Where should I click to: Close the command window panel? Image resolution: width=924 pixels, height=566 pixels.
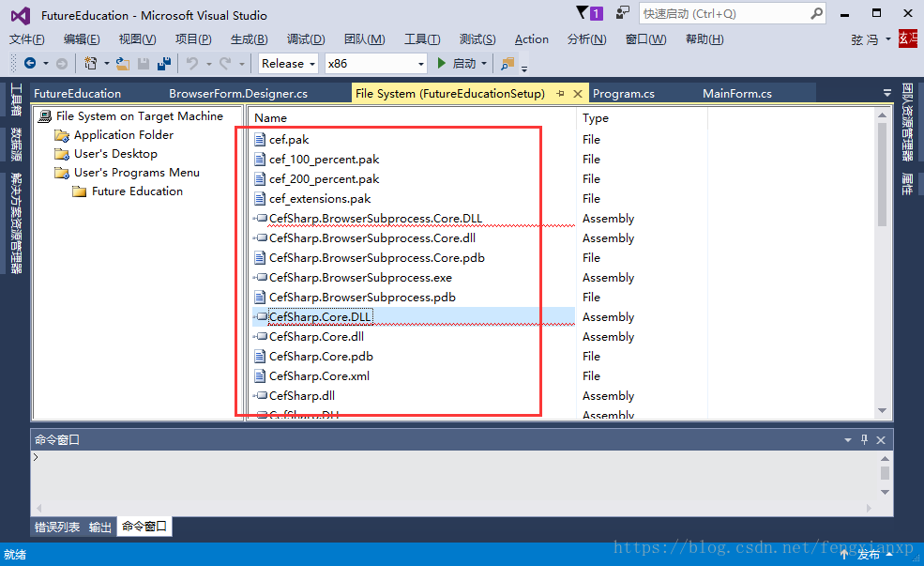[x=881, y=440]
